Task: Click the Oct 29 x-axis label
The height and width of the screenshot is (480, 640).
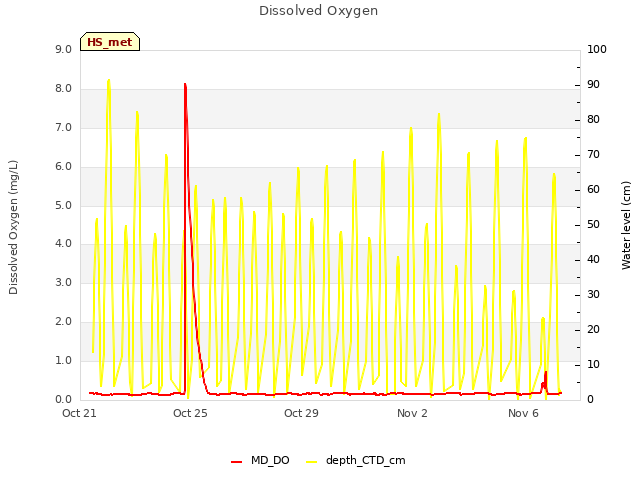Action: (x=301, y=413)
